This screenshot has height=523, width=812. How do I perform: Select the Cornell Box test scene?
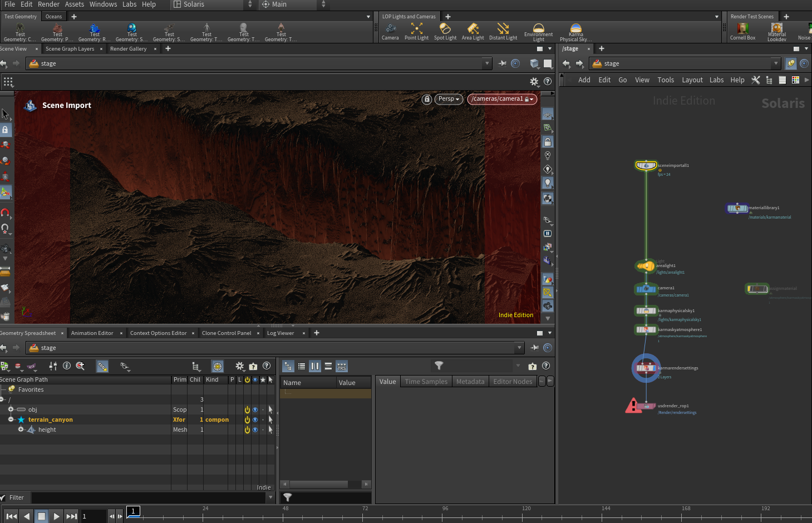743,32
